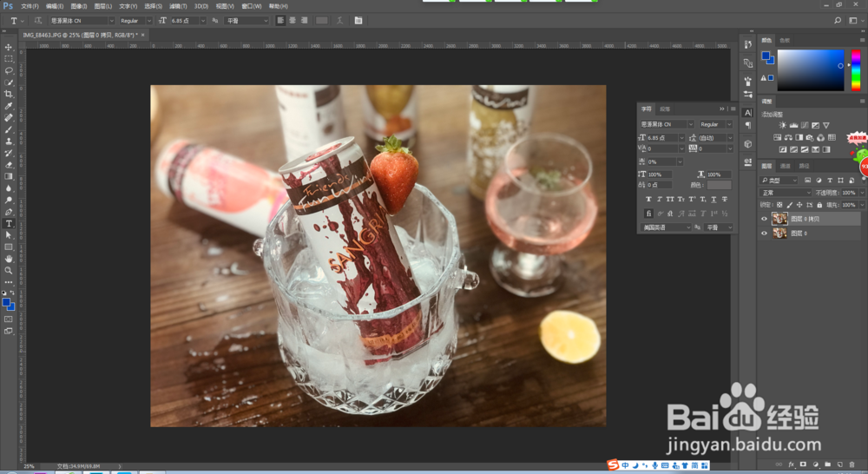Image resolution: width=868 pixels, height=474 pixels.
Task: Open the 文件(F) menu
Action: [30, 6]
